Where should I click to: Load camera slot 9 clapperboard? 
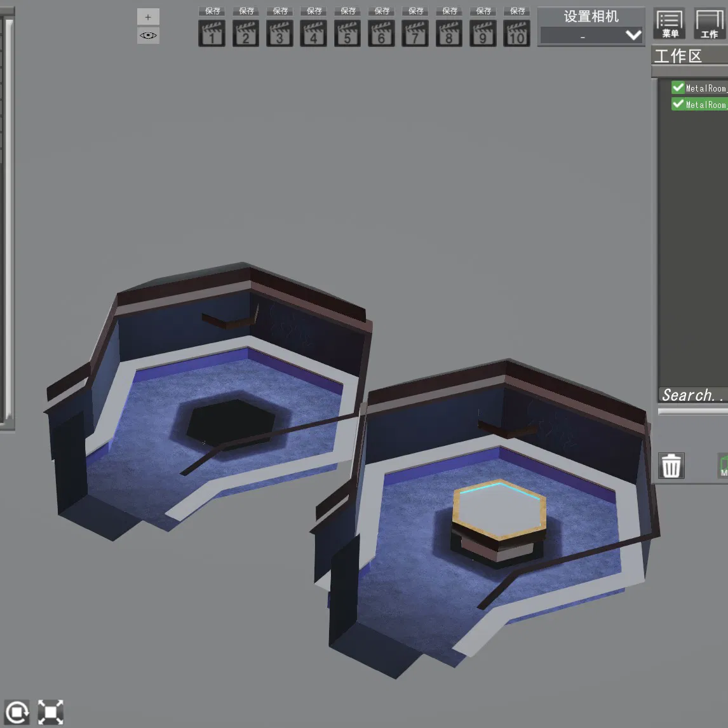coord(483,33)
